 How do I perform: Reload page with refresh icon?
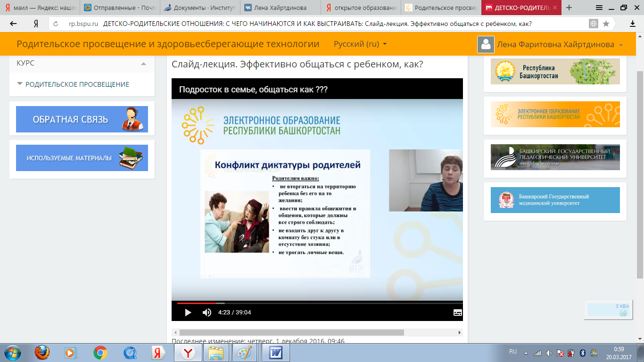click(56, 24)
